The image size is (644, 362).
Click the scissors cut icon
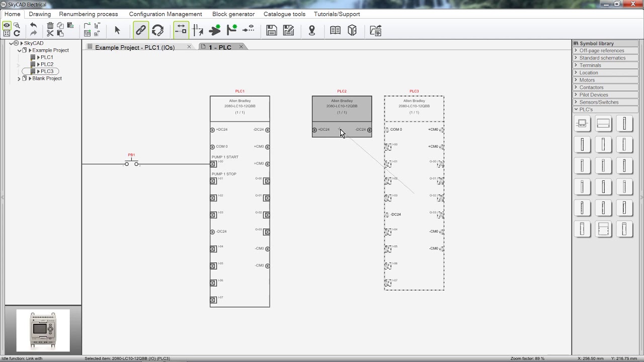click(50, 33)
